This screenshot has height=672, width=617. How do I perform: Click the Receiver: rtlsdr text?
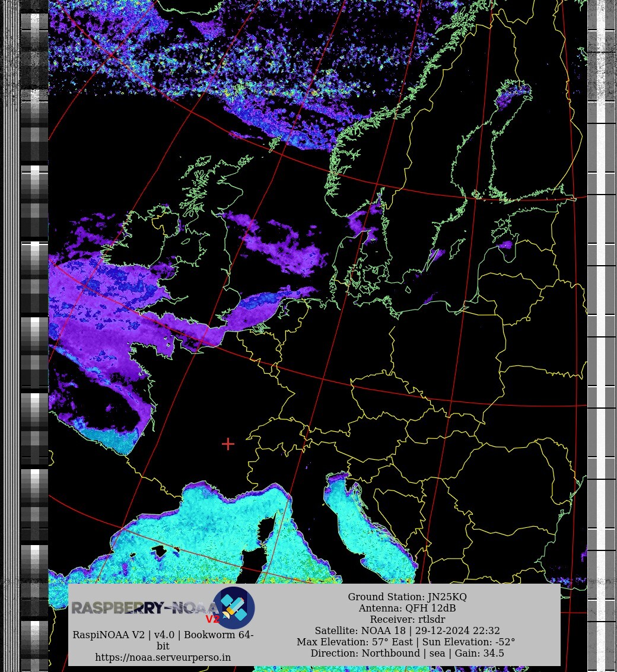point(407,619)
